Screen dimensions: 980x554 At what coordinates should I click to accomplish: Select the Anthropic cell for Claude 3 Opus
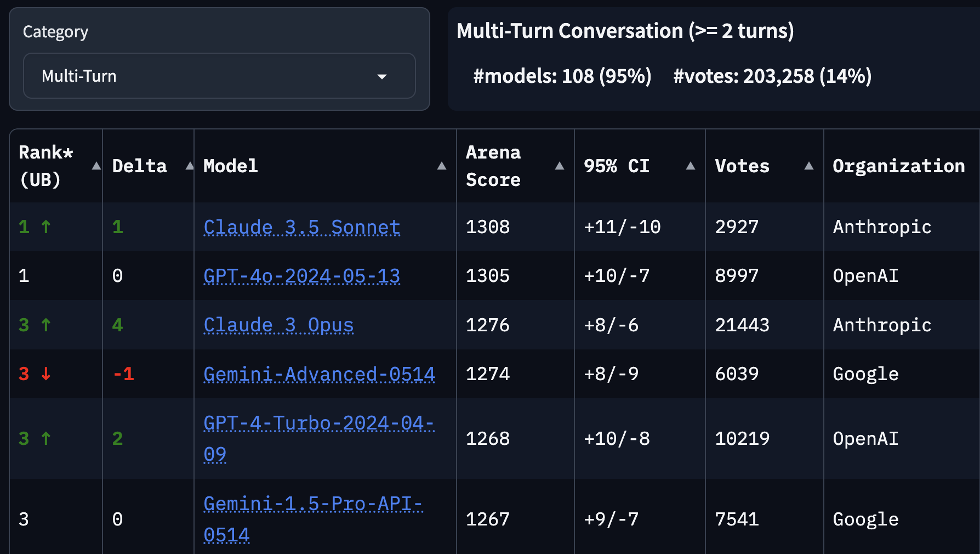pos(882,325)
